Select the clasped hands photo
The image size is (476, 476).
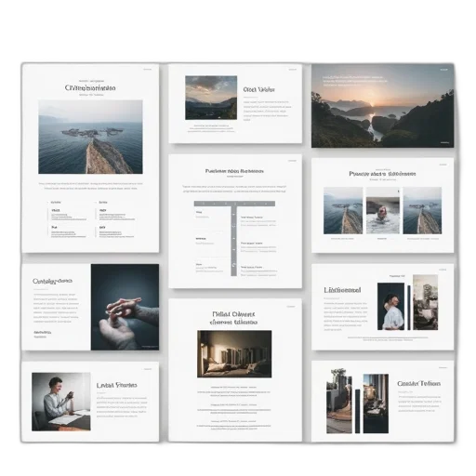pos(125,307)
